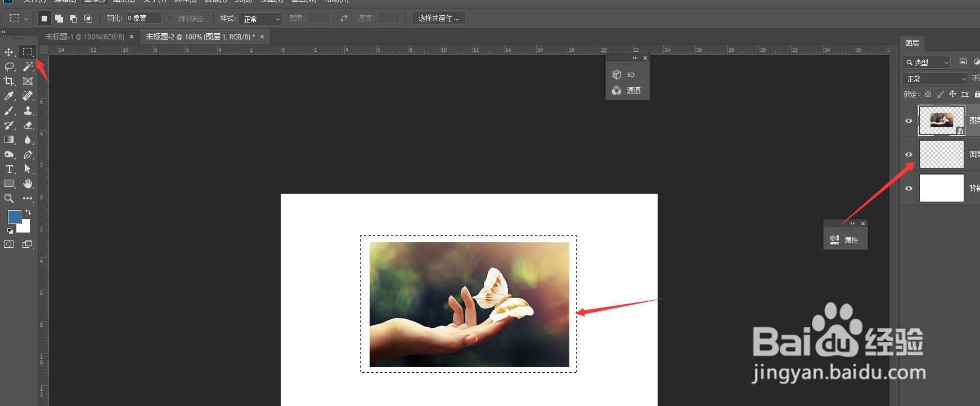
Task: Toggle lock transparent pixels
Action: tap(928, 94)
